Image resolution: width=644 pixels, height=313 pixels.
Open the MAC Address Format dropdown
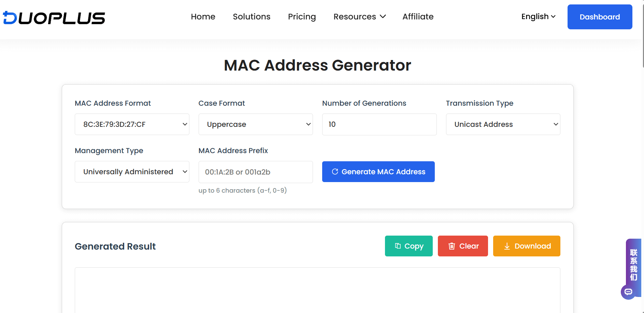click(132, 124)
